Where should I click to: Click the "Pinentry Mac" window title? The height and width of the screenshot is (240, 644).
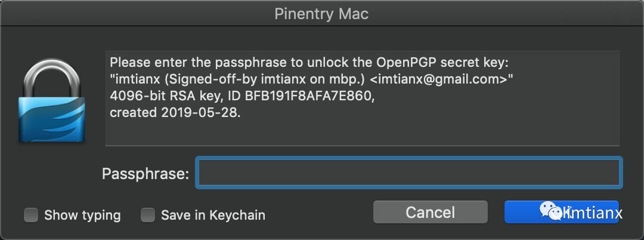point(322,14)
